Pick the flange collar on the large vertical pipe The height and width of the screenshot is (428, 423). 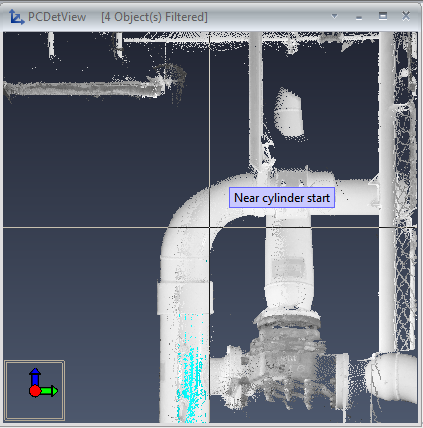click(x=185, y=298)
